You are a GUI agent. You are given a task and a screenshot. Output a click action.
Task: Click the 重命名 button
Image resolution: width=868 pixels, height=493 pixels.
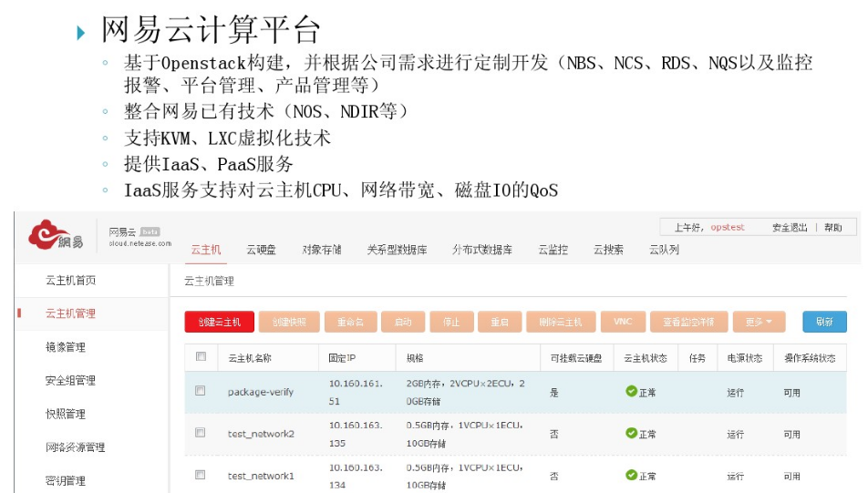coord(350,322)
